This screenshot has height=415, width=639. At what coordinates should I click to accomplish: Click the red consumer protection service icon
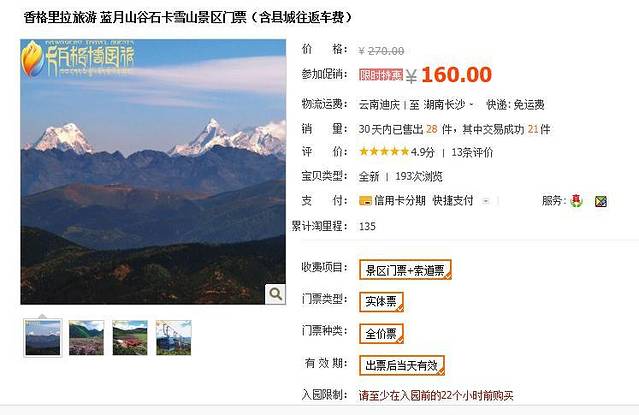576,201
